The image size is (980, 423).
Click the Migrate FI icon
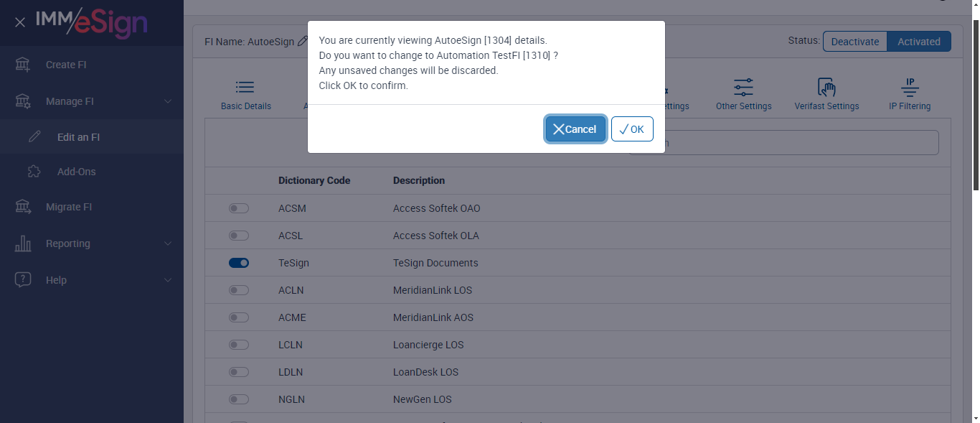point(23,207)
